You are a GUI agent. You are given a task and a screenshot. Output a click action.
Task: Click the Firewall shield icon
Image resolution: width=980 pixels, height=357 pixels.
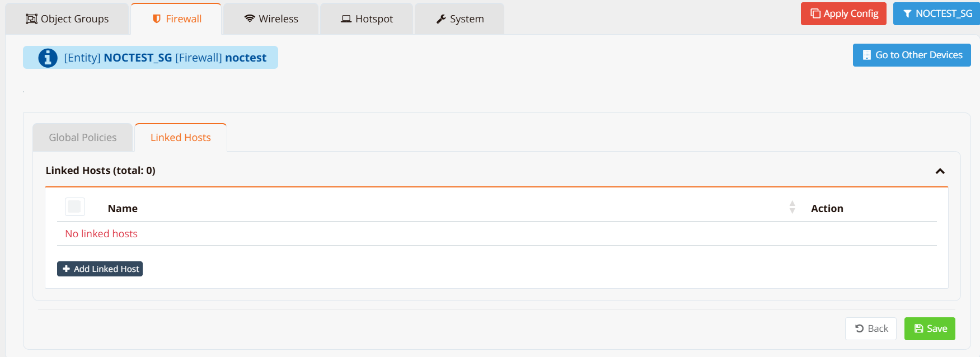157,19
